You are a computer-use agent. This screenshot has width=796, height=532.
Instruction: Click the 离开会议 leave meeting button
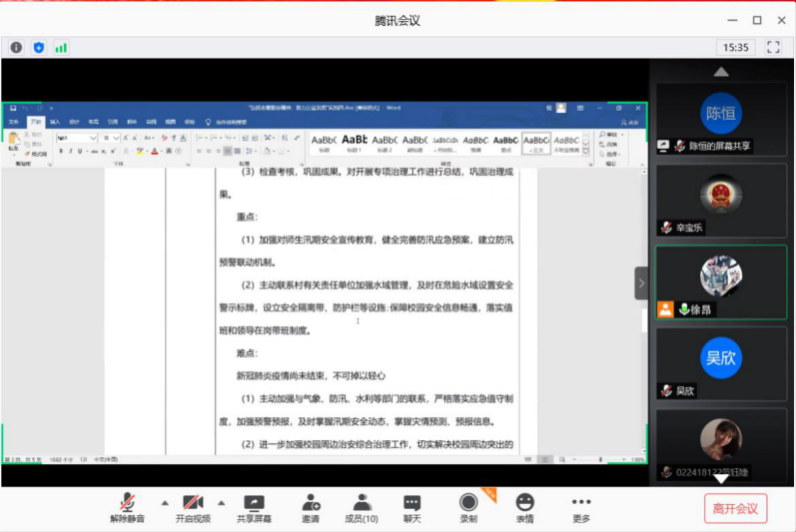pos(735,508)
